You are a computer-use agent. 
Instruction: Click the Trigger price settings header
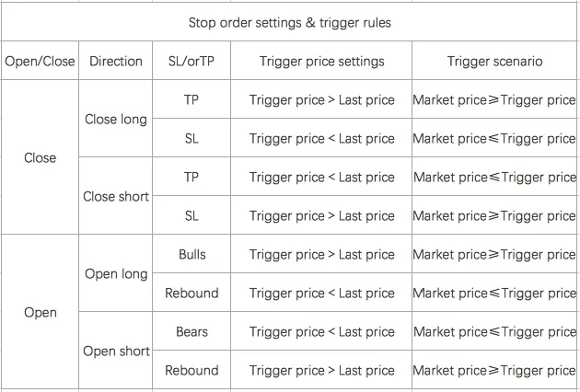pos(322,62)
